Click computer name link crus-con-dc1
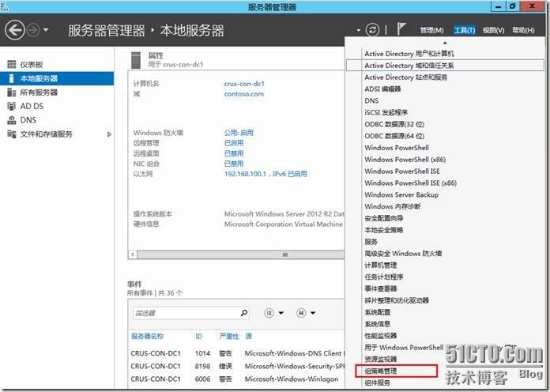The width and height of the screenshot is (550, 392). point(244,84)
